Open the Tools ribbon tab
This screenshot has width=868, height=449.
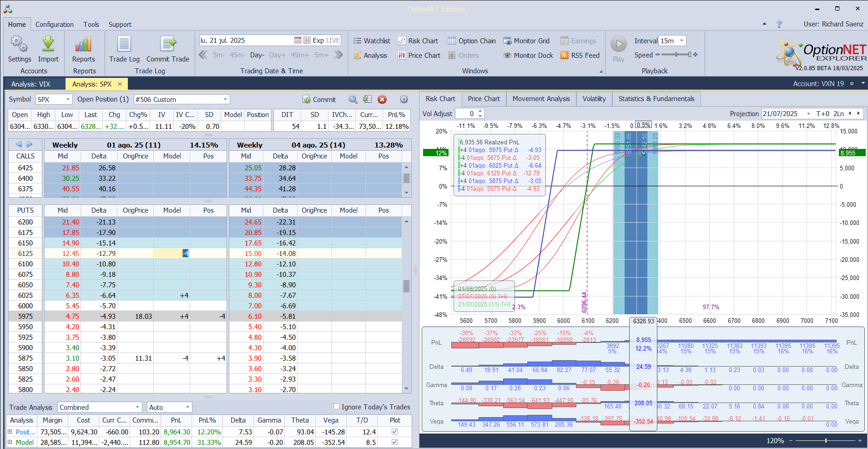pyautogui.click(x=91, y=25)
